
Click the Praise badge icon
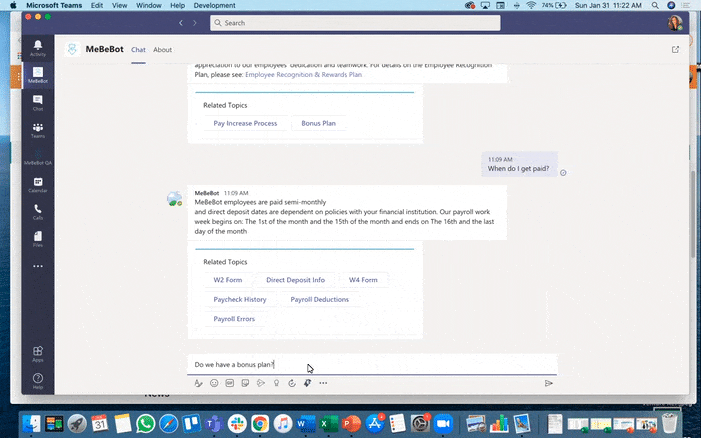(x=276, y=383)
